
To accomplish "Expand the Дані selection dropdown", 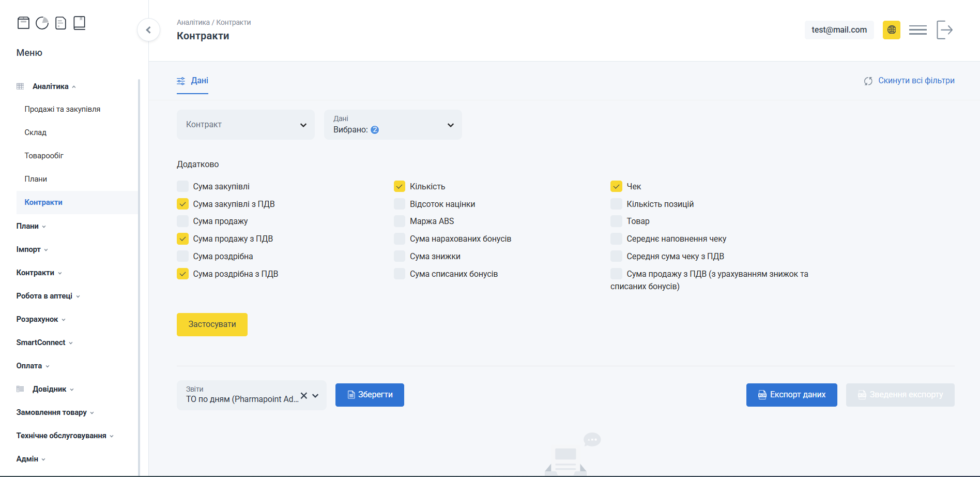I will coord(393,125).
